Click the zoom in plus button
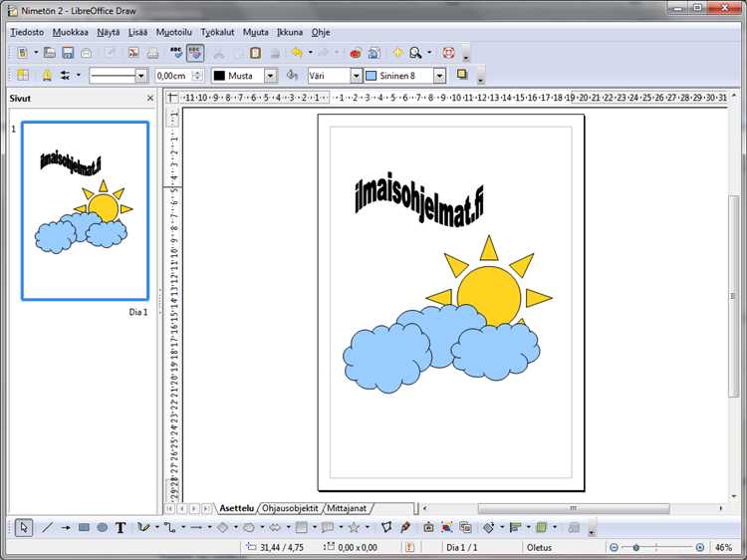 pos(700,548)
